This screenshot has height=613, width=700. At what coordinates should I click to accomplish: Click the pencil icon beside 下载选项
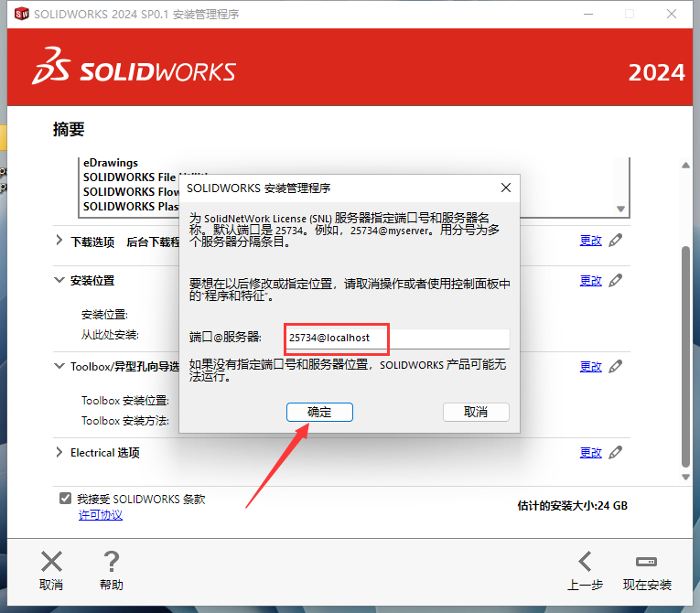616,241
